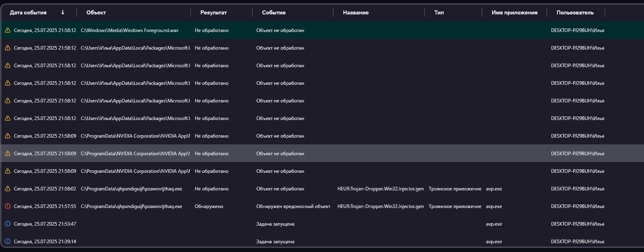The height and width of the screenshot is (252, 644).
Task: Click the Событие column header
Action: (x=274, y=12)
